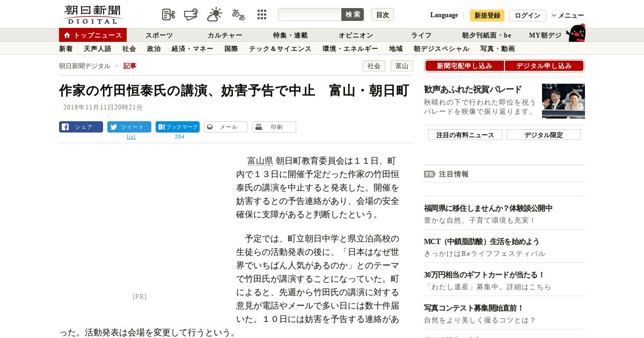The image size is (644, 338).
Task: Click デジタル申し込み button
Action: pos(544,65)
